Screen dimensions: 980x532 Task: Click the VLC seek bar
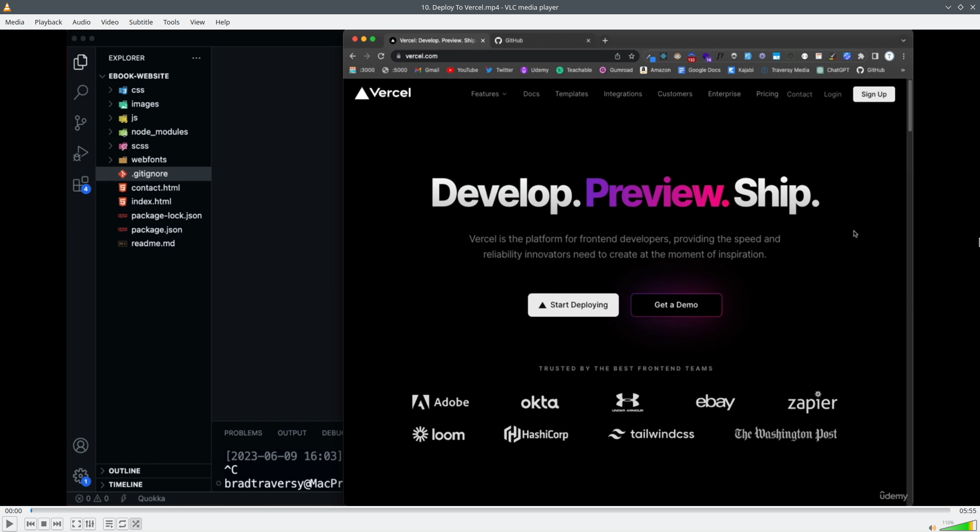490,510
